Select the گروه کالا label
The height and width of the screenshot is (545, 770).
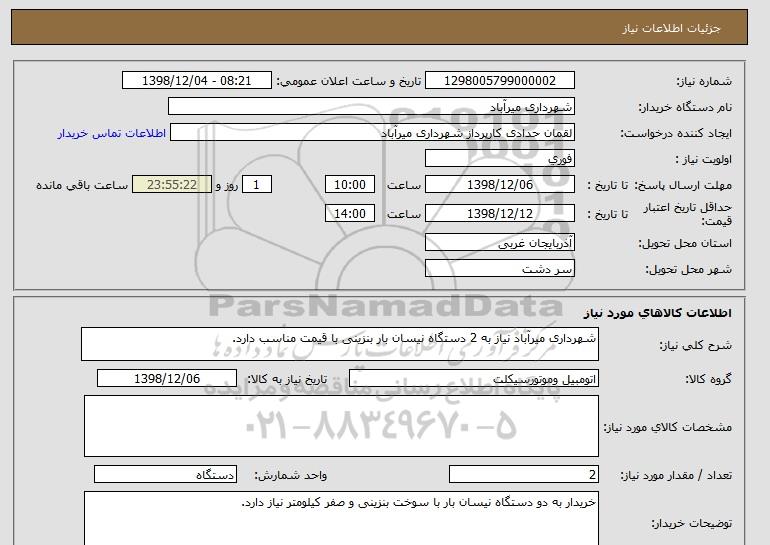(708, 379)
